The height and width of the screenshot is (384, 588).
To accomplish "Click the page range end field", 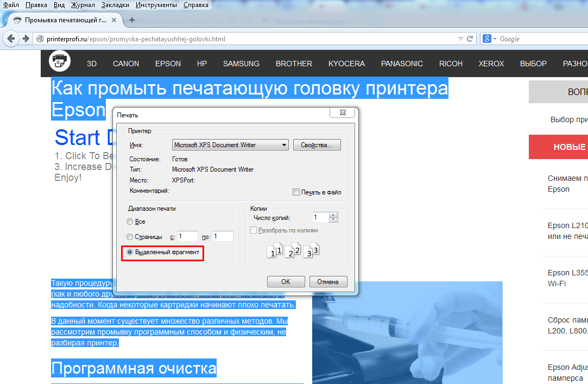I will 223,236.
